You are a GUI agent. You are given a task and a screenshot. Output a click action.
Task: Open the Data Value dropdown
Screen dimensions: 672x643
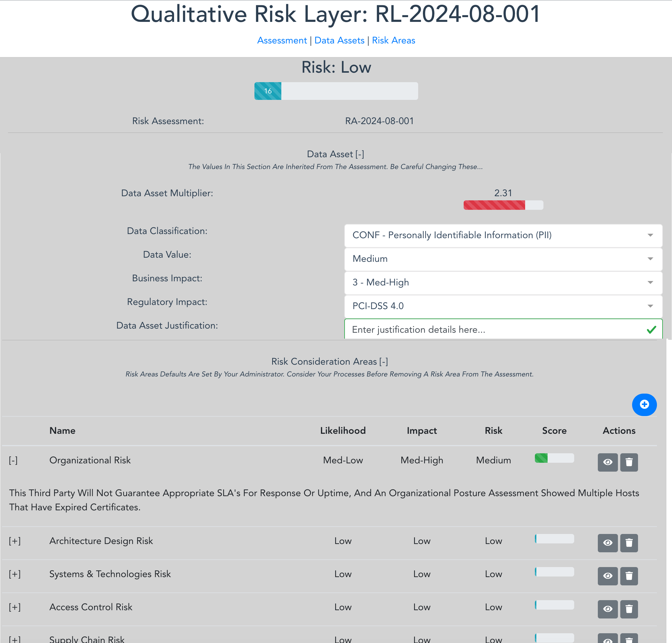(503, 259)
